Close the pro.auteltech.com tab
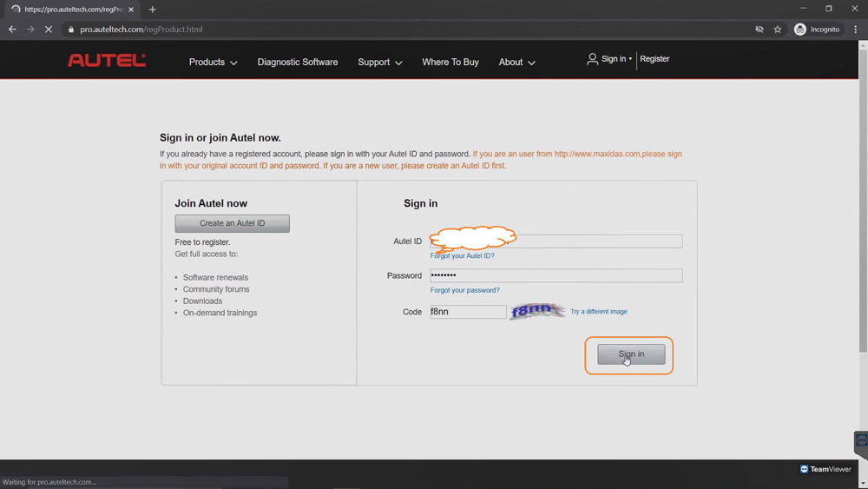This screenshot has height=489, width=868. pos(131,10)
